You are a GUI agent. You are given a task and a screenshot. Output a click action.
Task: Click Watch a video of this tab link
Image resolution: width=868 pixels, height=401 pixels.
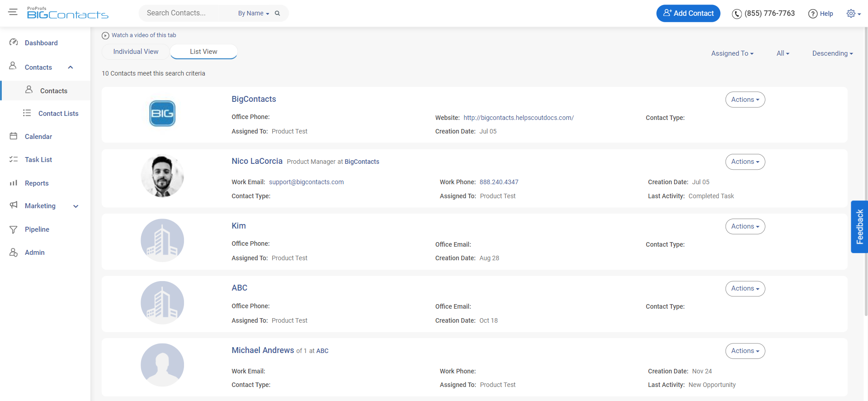pyautogui.click(x=144, y=35)
